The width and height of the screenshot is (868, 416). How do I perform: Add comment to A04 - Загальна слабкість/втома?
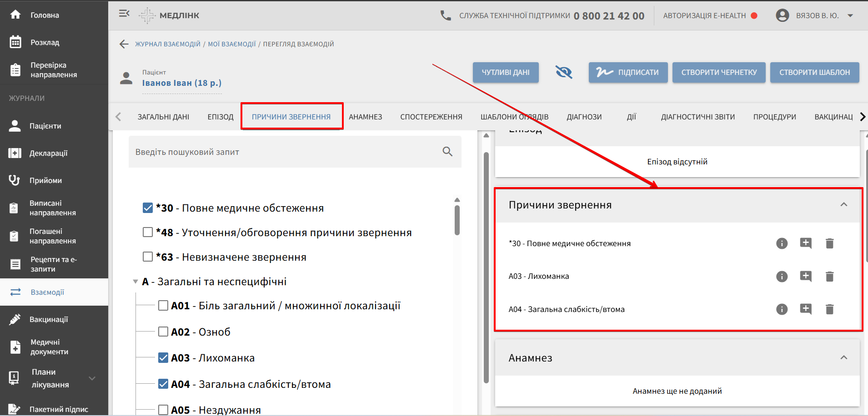(x=805, y=309)
